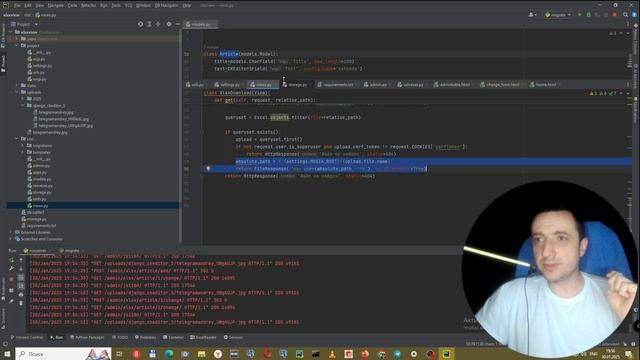Click the wrench icon in Run panel
The image size is (640, 360).
point(11,269)
